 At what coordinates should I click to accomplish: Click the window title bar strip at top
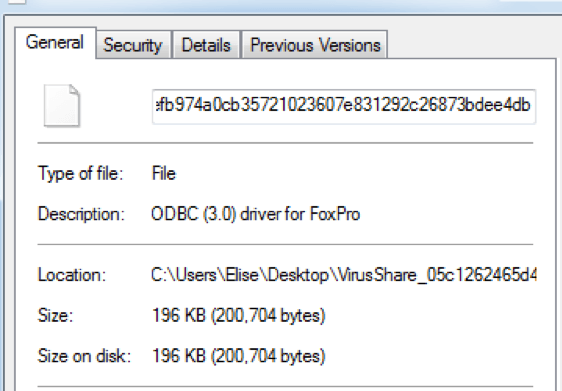(281, 6)
